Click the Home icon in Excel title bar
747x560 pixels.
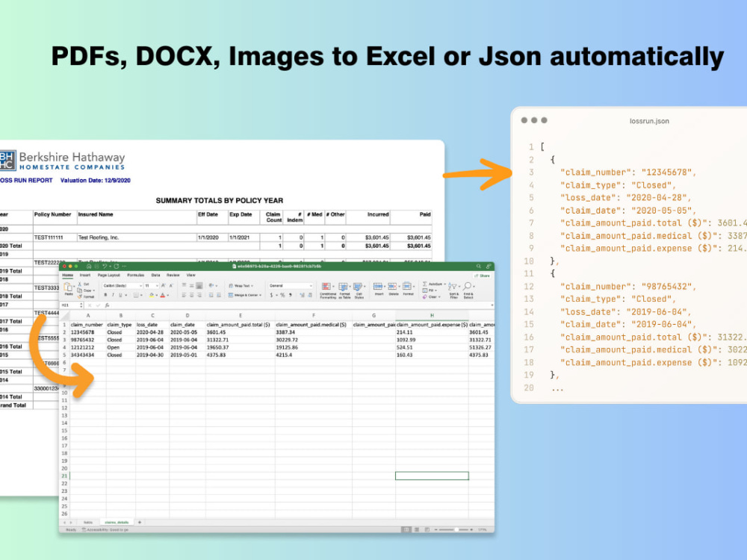point(89,267)
